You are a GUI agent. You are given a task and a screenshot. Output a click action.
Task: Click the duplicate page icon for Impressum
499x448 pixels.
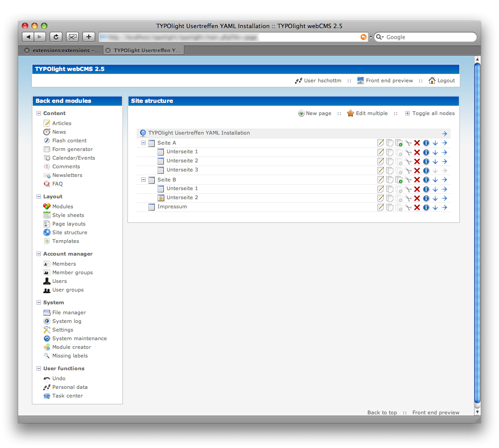pyautogui.click(x=390, y=207)
